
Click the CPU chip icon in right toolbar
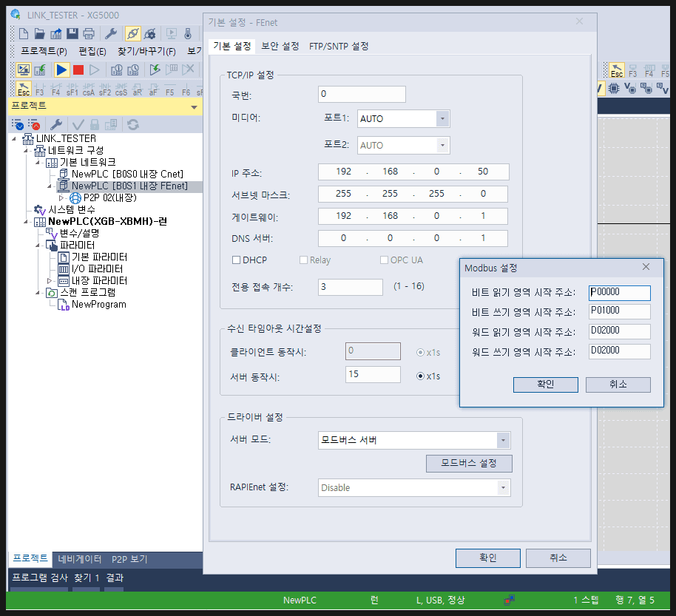[x=613, y=89]
